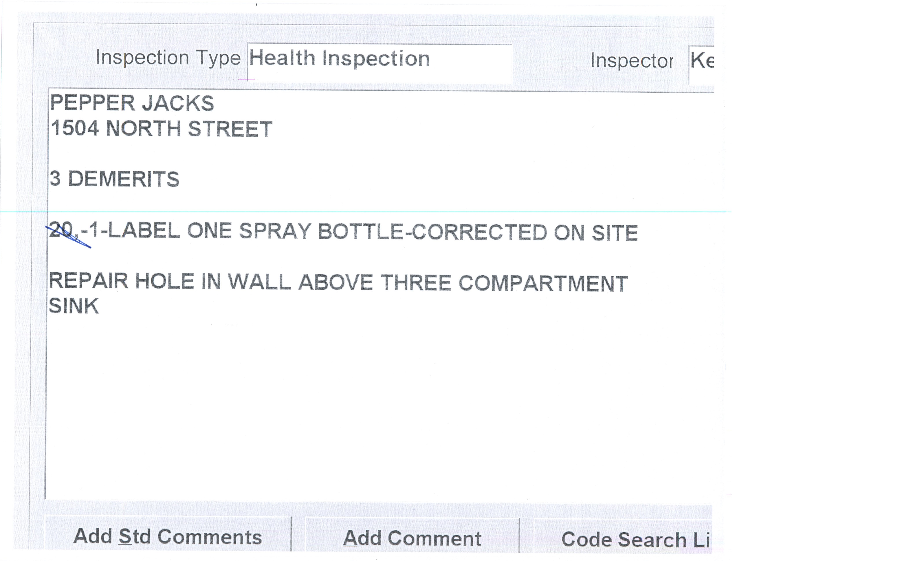The width and height of the screenshot is (924, 561).
Task: Click the word SINK in comments
Action: coord(74,306)
